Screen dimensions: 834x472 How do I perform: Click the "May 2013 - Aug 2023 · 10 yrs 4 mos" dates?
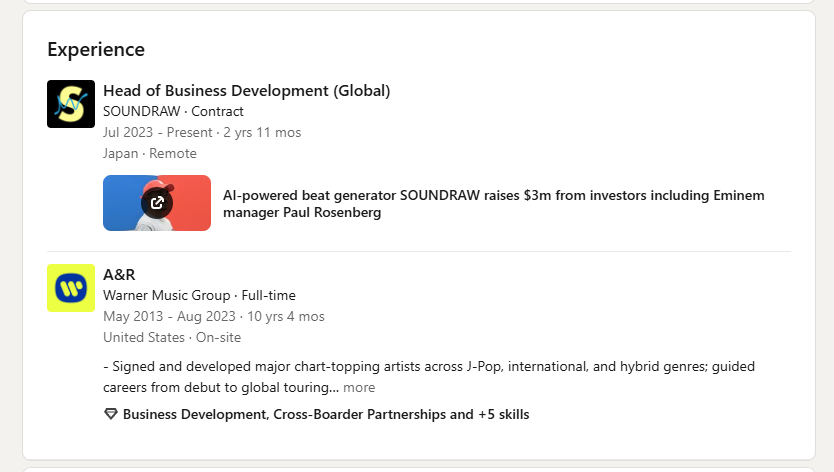[x=214, y=317]
